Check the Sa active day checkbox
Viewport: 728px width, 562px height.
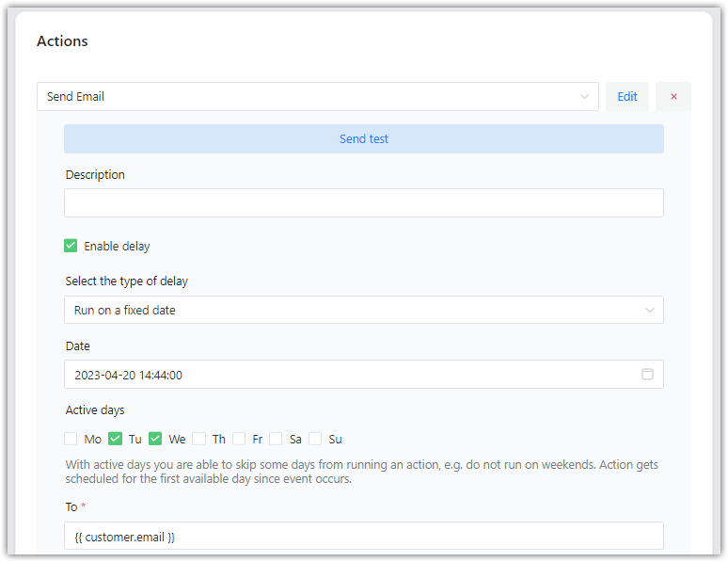(x=276, y=439)
